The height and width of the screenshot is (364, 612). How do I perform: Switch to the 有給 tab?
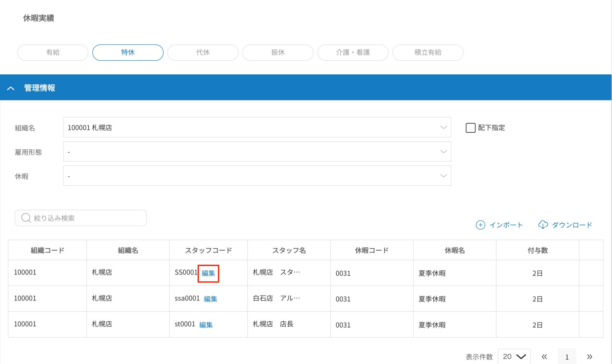(x=53, y=52)
